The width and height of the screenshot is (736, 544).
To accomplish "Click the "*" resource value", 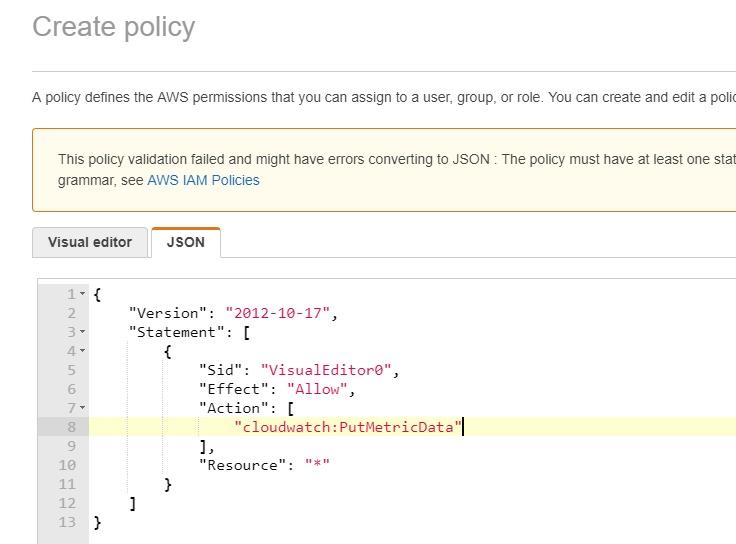I will [317, 465].
